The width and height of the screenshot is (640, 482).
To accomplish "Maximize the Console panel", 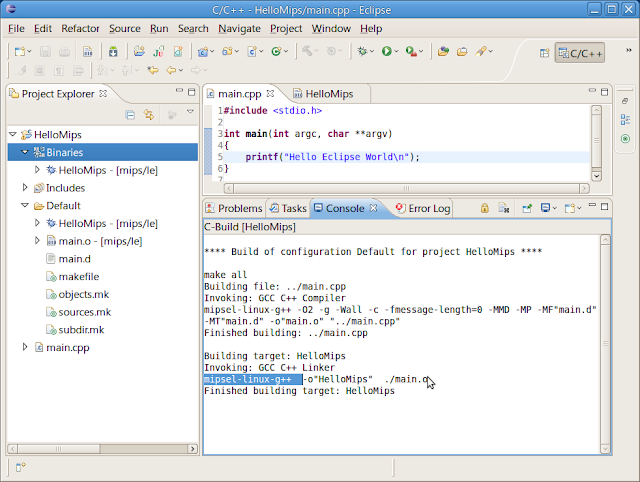I will point(604,207).
